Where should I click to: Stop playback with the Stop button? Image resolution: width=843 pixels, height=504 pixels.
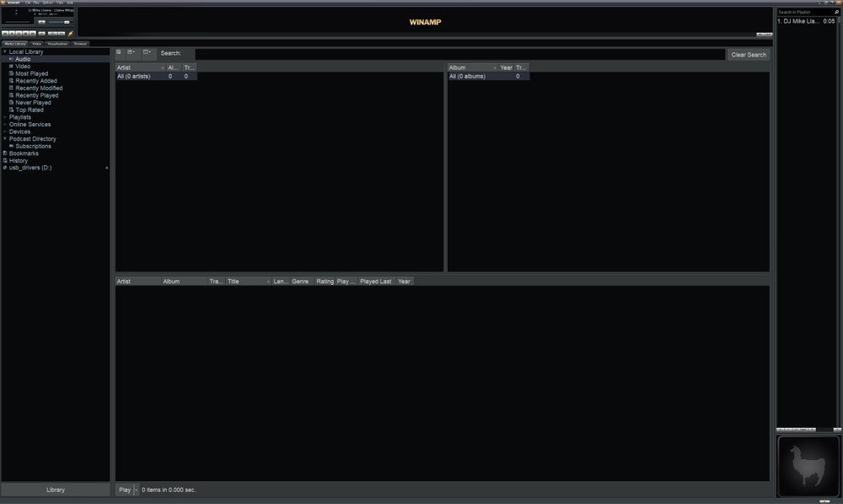coord(26,34)
